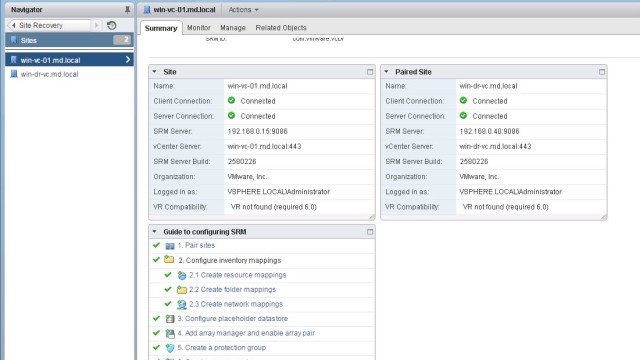Click the green checkmark beside Pair sites
Screen dimensions: 640x360
[156, 245]
